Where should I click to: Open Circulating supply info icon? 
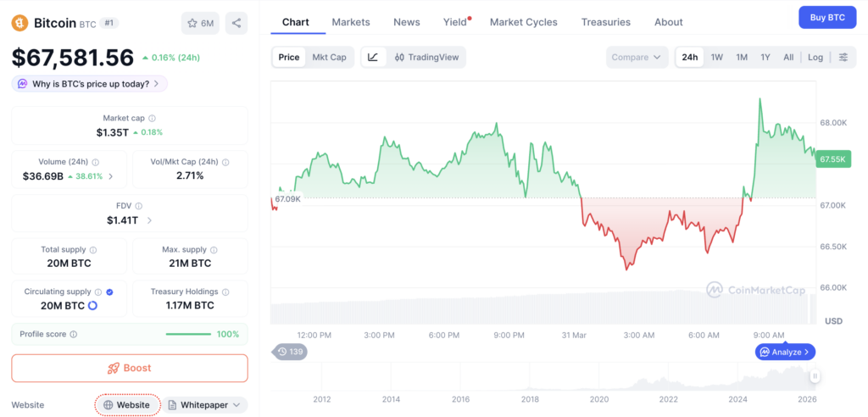coord(98,292)
